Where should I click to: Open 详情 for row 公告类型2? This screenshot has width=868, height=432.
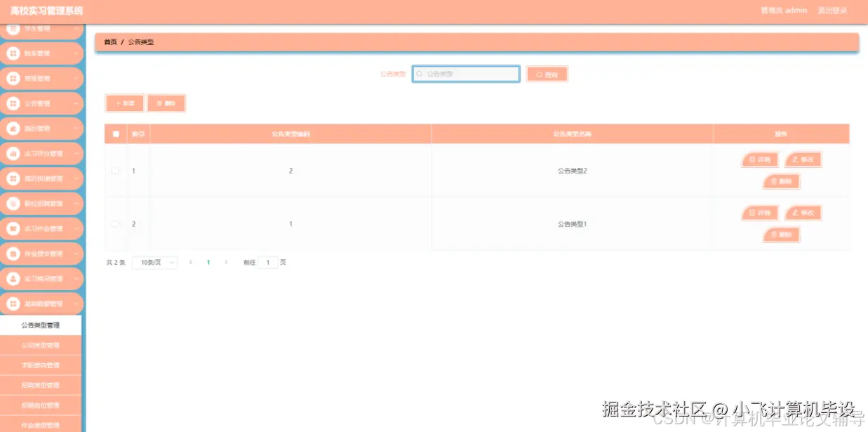pyautogui.click(x=760, y=159)
